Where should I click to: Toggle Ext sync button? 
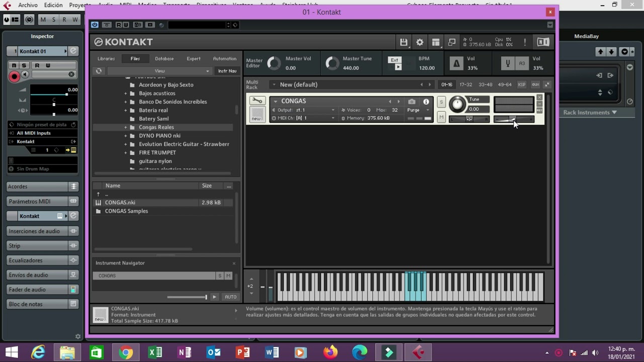(394, 60)
